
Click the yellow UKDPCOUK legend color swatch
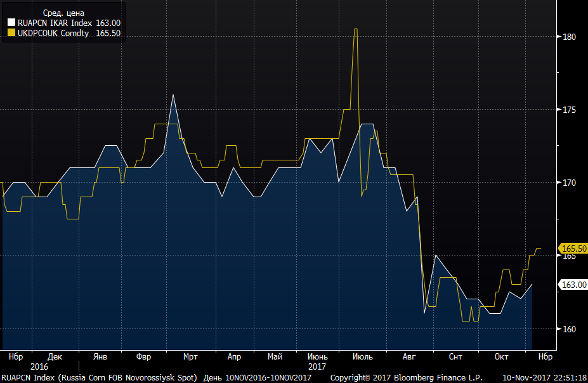pos(11,33)
